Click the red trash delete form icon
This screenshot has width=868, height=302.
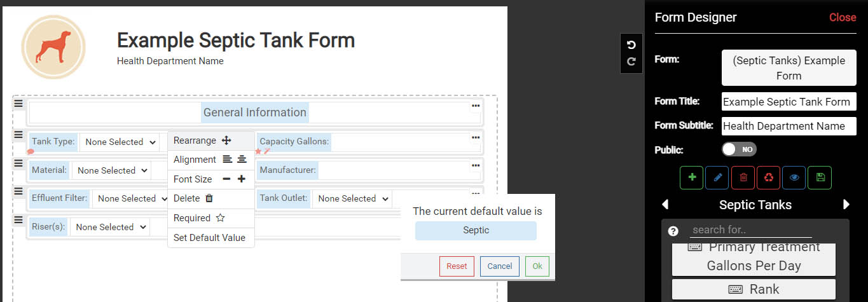coord(743,177)
